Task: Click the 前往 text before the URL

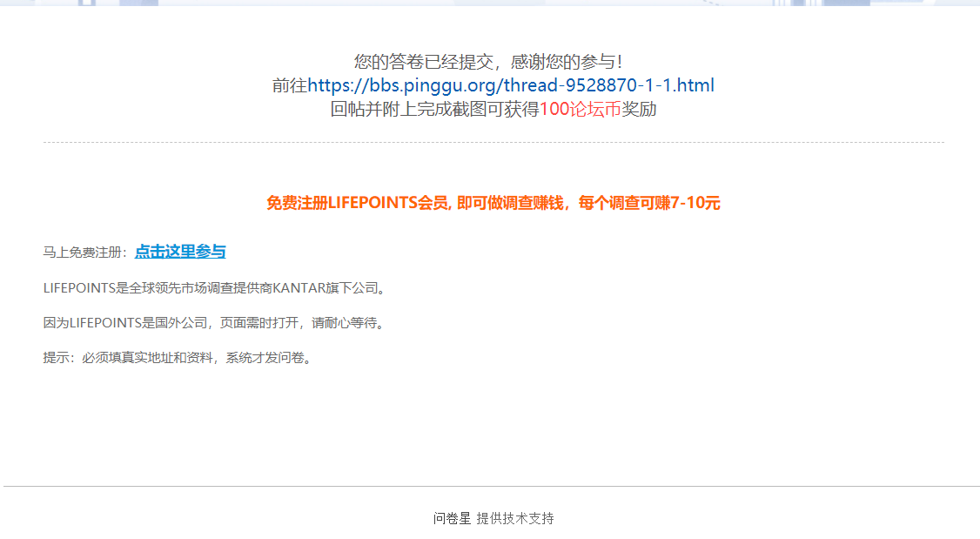Action: click(289, 85)
